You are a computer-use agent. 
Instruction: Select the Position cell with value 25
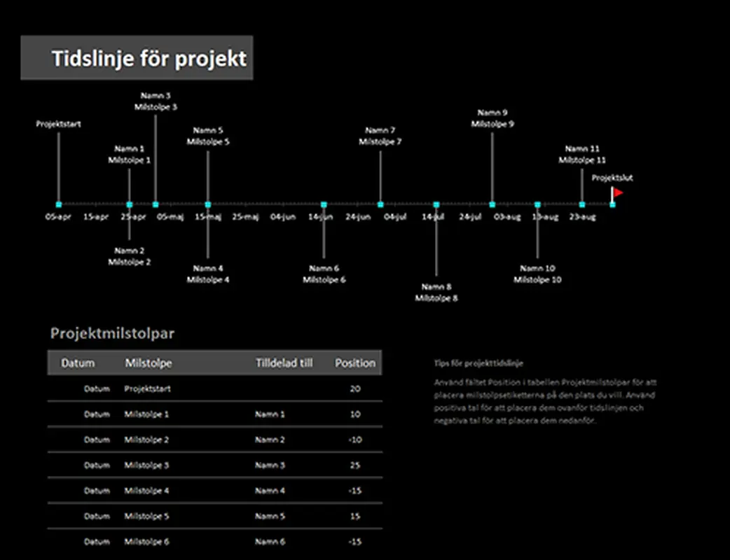354,465
